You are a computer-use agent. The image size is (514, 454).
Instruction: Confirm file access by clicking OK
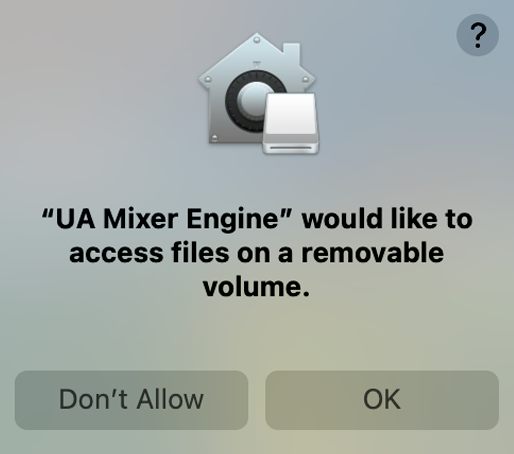click(x=382, y=400)
